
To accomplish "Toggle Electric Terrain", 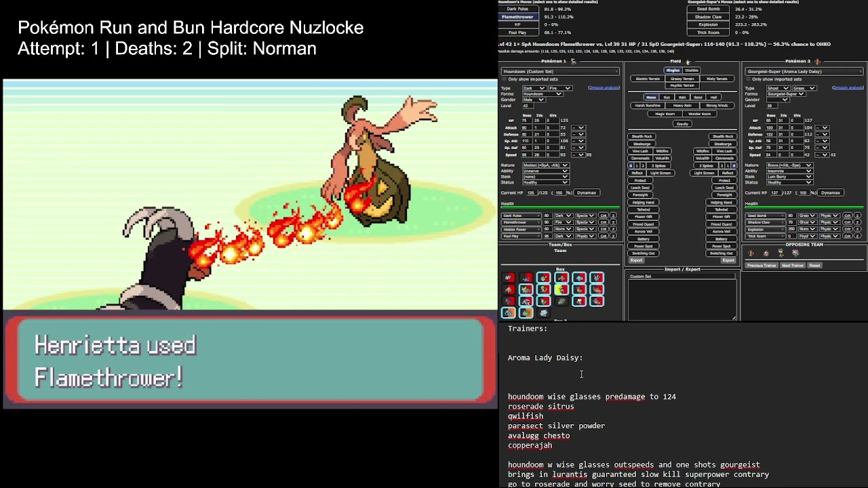I will [x=648, y=79].
